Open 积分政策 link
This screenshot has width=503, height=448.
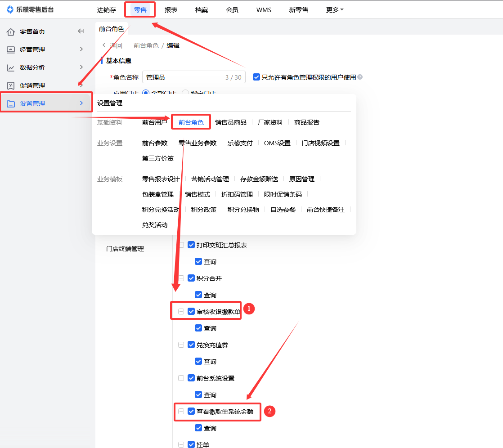coord(204,210)
